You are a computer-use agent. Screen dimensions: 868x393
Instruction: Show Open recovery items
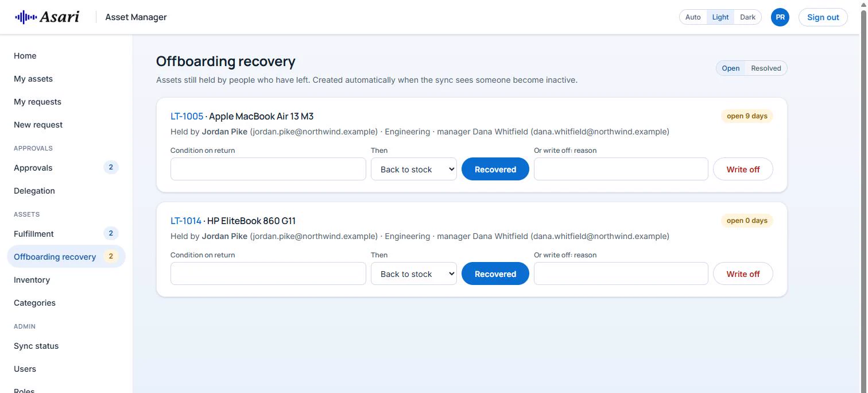point(731,68)
